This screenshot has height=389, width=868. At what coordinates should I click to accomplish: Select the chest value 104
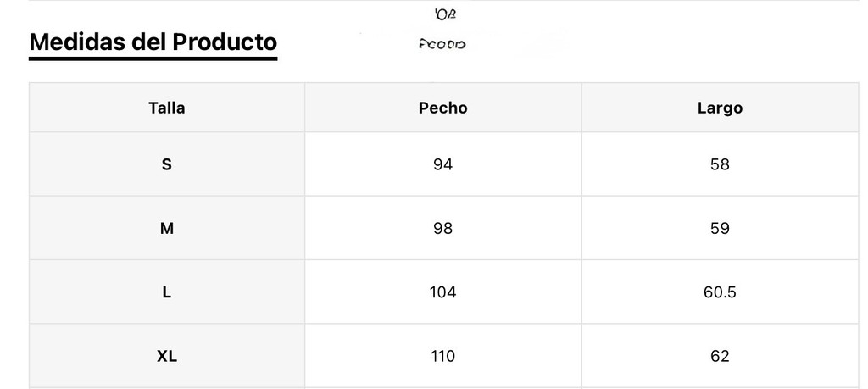point(442,292)
